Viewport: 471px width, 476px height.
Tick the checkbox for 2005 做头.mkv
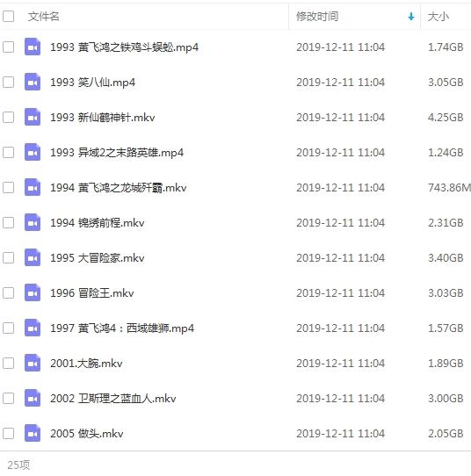tap(8, 433)
